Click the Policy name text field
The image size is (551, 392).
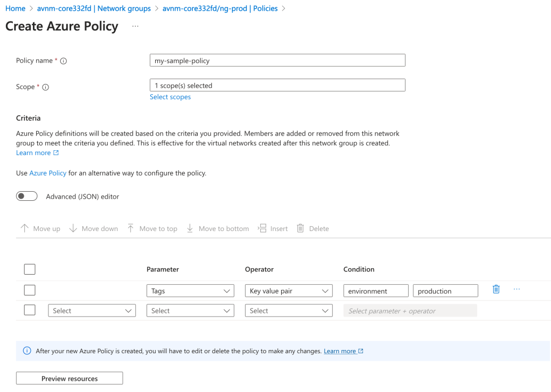(x=277, y=61)
